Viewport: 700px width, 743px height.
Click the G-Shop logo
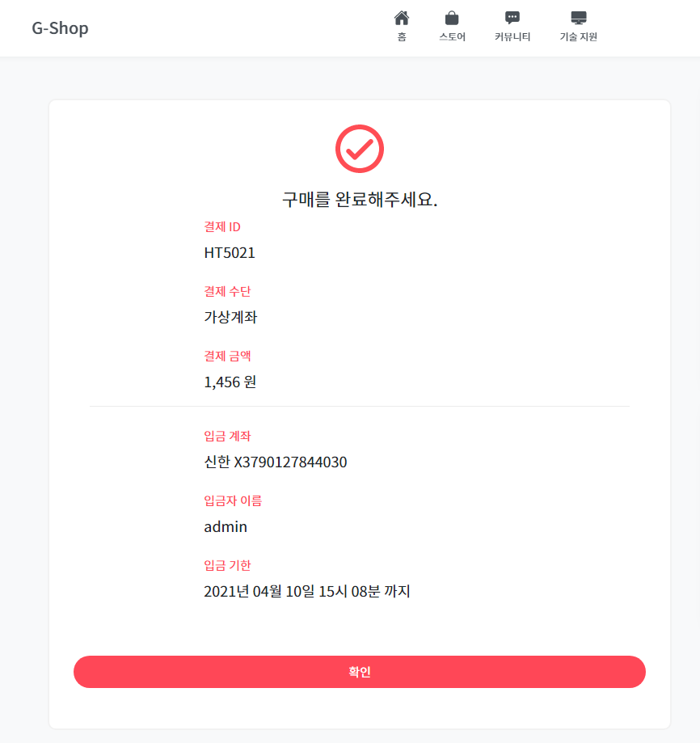pyautogui.click(x=60, y=28)
